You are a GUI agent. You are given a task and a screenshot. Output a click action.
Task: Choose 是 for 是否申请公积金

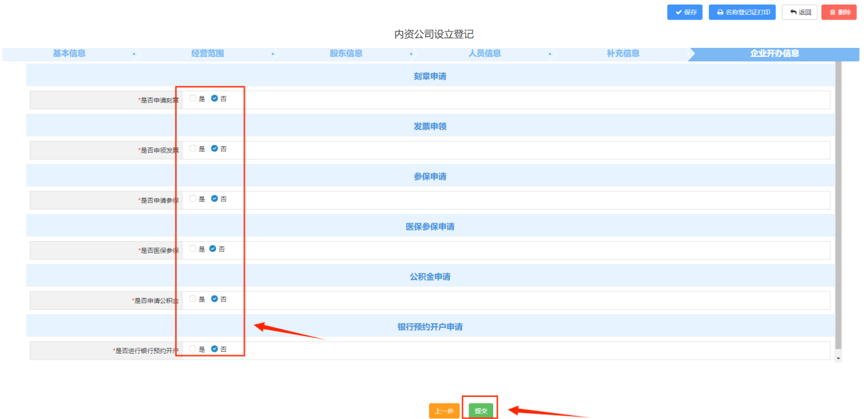[193, 299]
